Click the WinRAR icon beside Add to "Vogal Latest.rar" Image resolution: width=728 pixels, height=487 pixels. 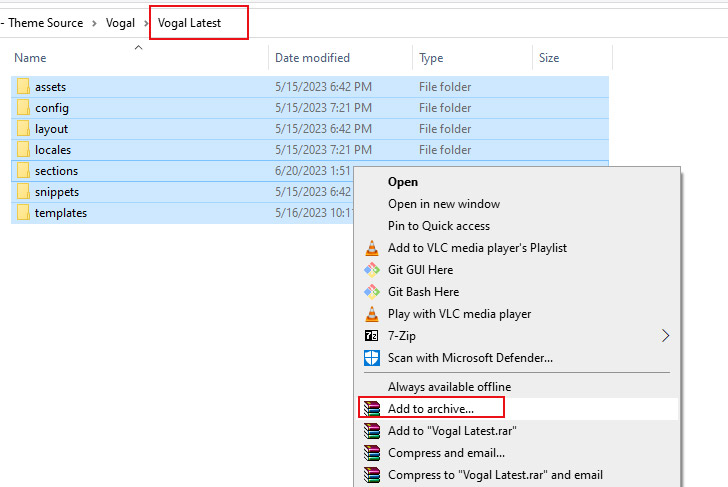coord(372,431)
